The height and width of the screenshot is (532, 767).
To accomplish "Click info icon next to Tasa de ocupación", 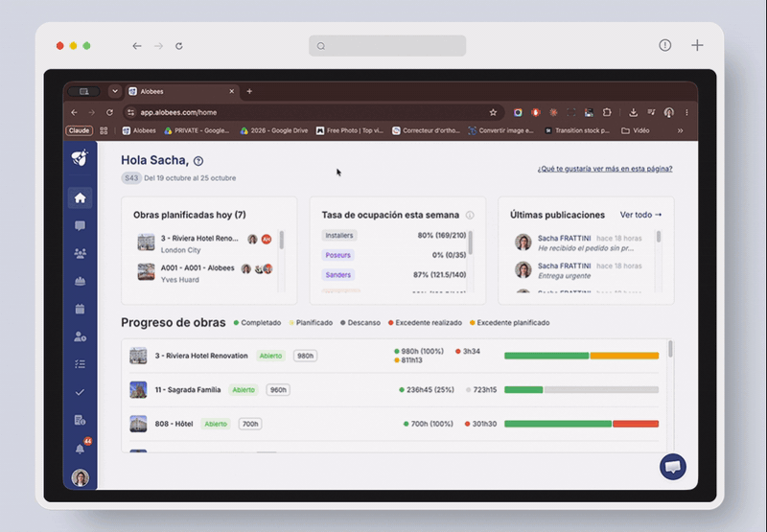I will 470,215.
